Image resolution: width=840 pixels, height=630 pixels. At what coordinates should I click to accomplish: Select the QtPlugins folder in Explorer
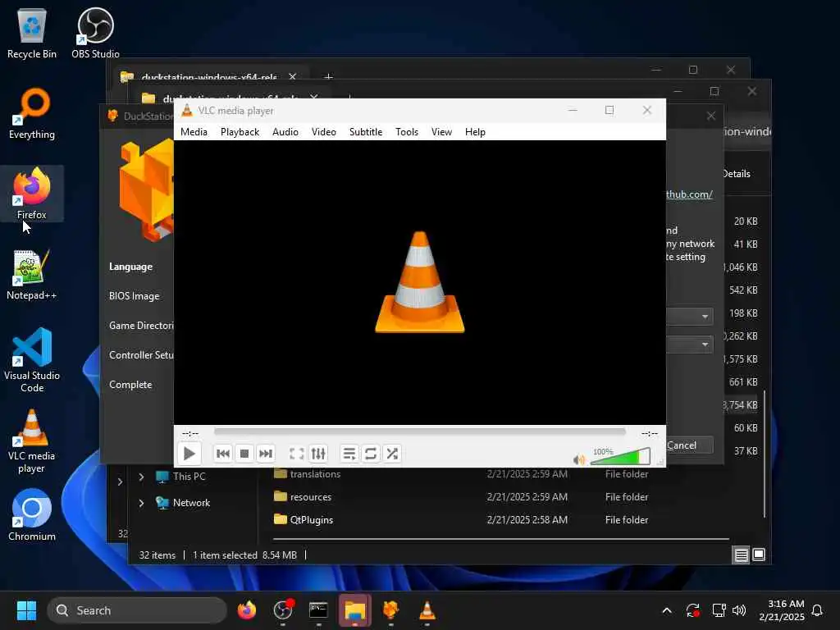click(x=311, y=519)
